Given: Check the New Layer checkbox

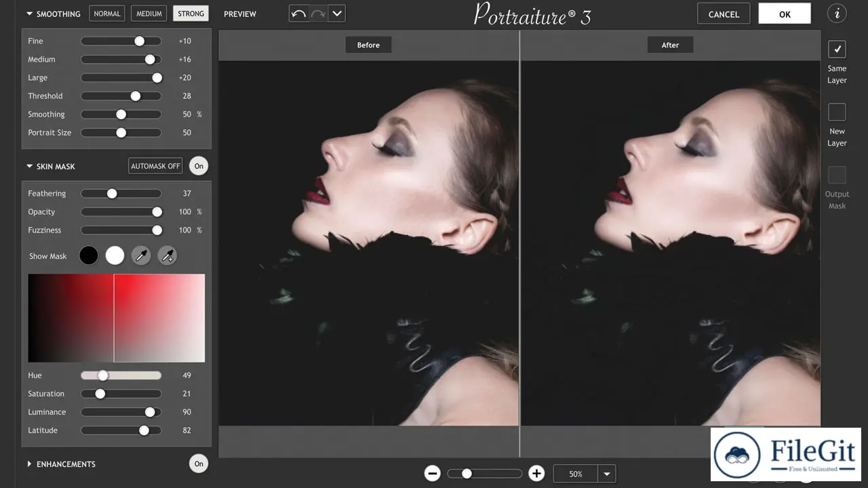Looking at the screenshot, I should [837, 112].
